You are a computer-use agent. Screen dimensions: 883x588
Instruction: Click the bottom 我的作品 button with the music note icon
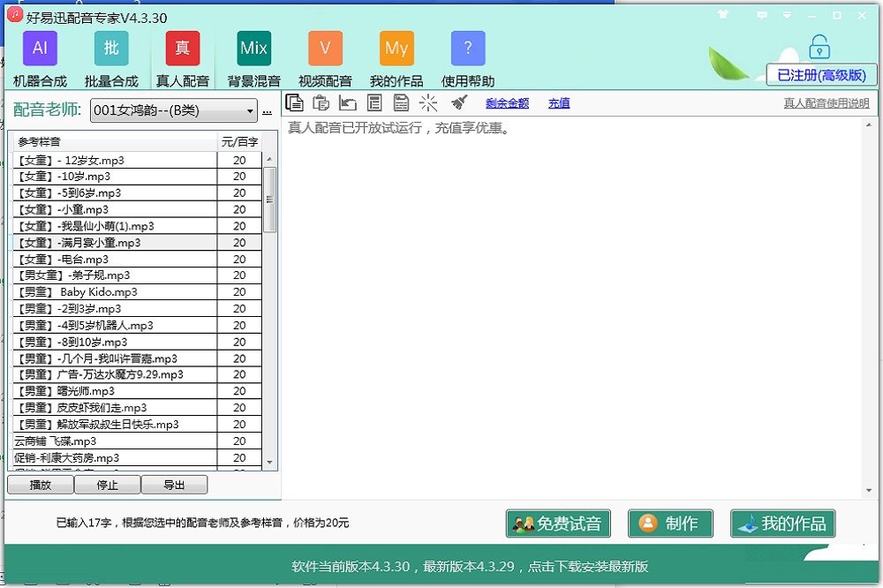tap(782, 524)
